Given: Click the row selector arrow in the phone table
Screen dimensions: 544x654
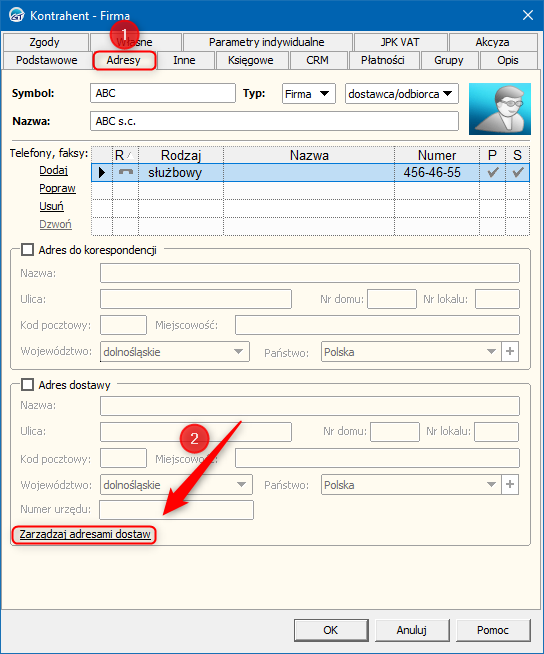Looking at the screenshot, I should click(x=102, y=172).
